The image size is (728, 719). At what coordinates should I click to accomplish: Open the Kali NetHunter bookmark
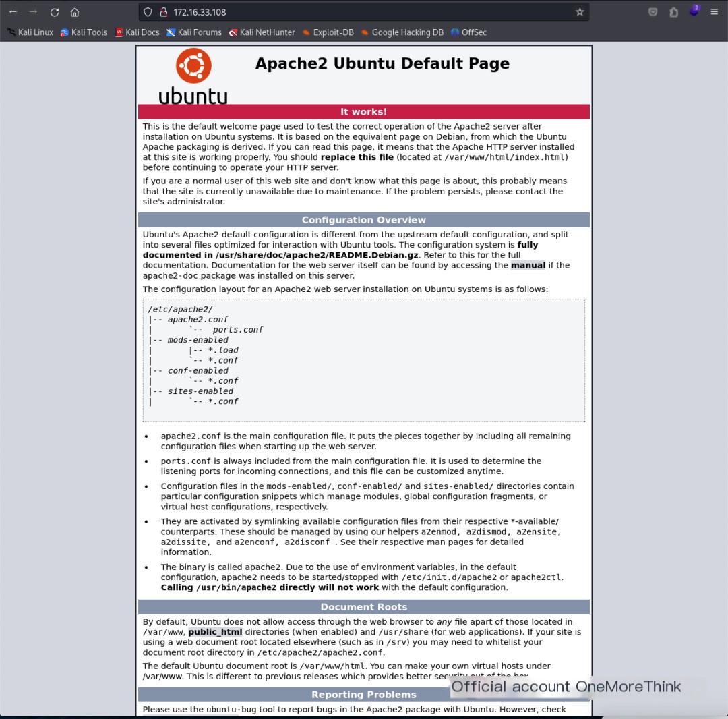262,32
